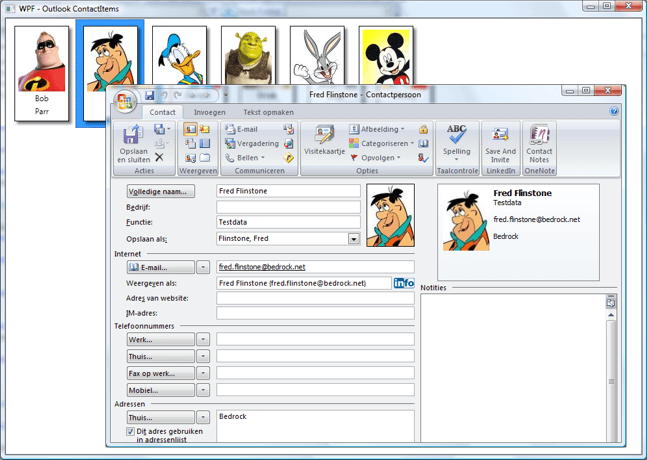Click the E-mail button in Communiceren
Image resolution: width=647 pixels, height=460 pixels.
tap(242, 129)
